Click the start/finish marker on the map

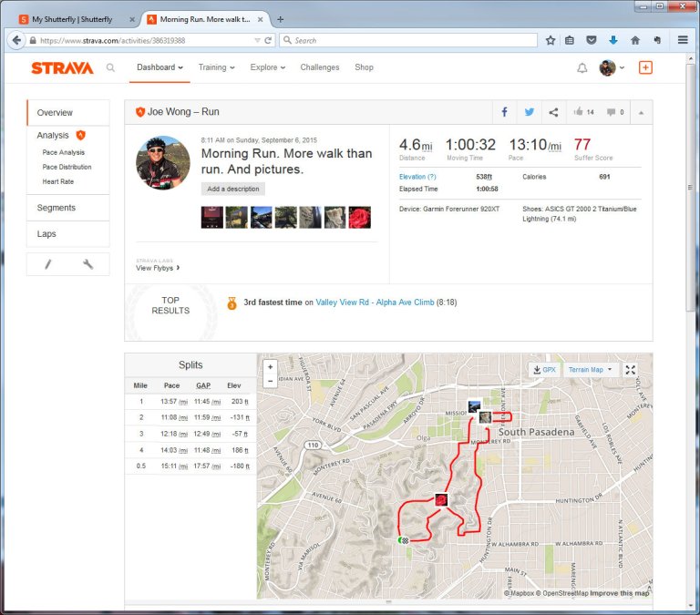tap(404, 540)
